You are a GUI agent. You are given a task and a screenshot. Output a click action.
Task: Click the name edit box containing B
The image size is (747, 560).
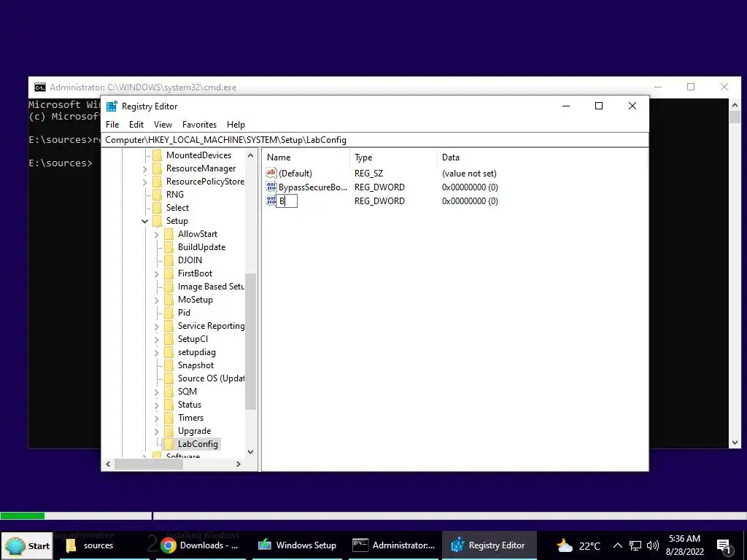(287, 201)
